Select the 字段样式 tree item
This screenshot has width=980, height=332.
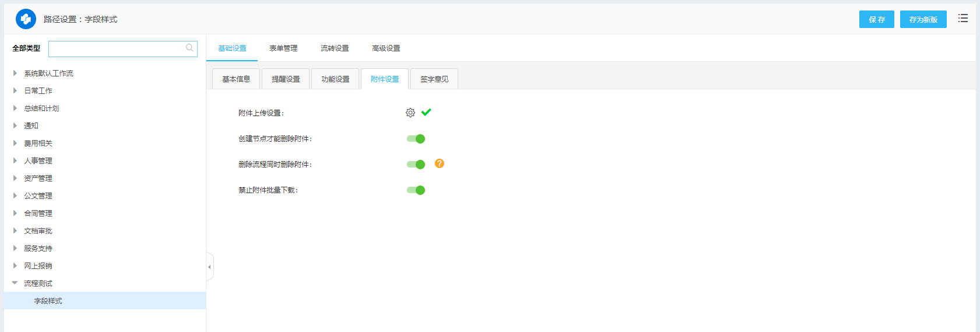48,301
